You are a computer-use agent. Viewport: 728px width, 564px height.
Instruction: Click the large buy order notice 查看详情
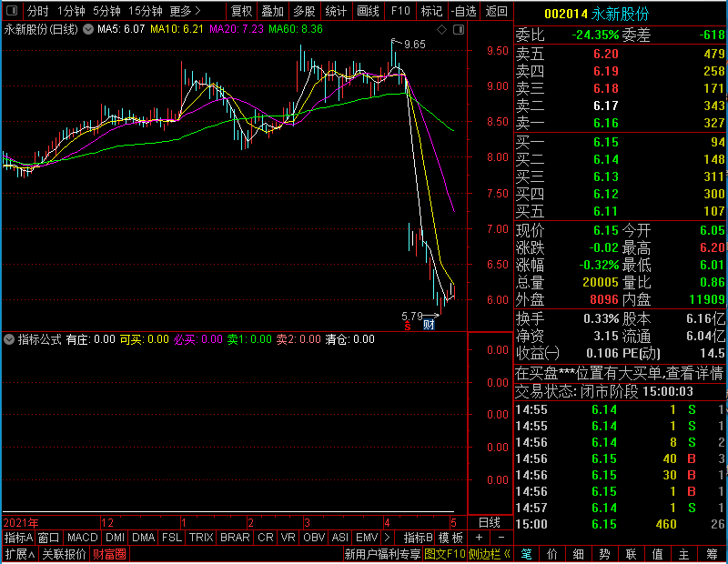[619, 373]
